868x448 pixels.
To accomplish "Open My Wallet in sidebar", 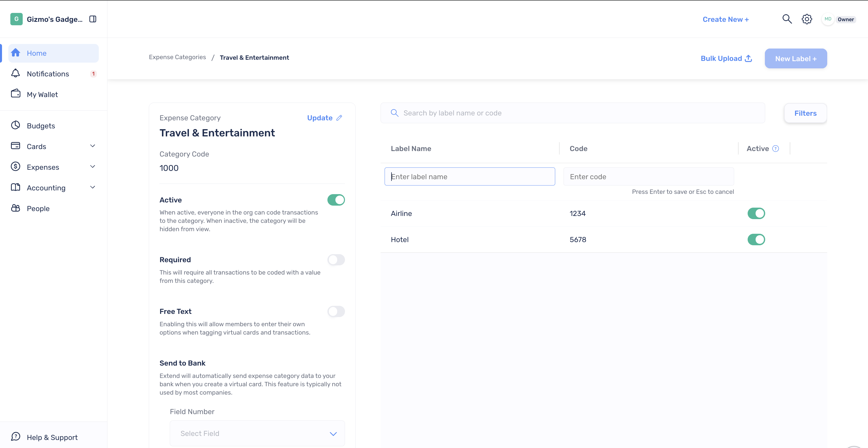I will (54, 94).
